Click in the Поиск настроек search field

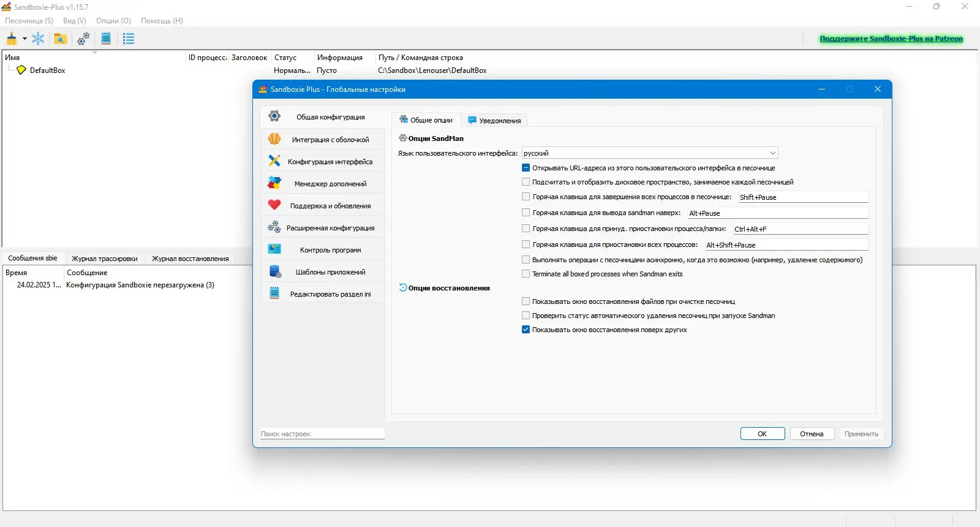pyautogui.click(x=322, y=434)
